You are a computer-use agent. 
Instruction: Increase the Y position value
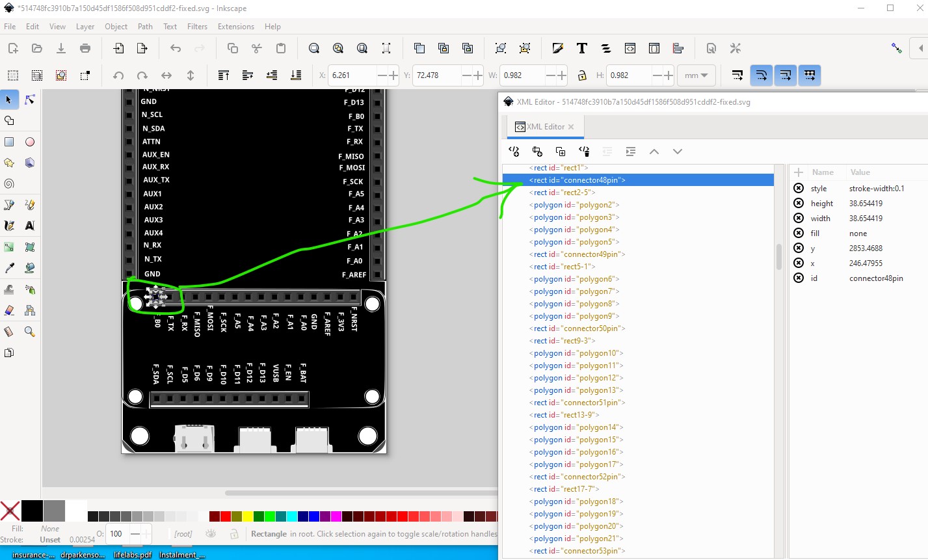tap(478, 75)
